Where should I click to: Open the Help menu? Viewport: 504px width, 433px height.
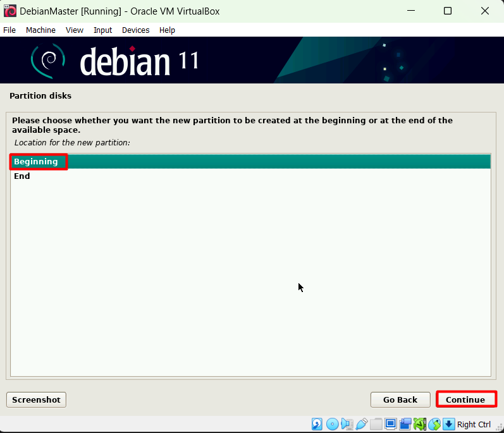tap(167, 30)
